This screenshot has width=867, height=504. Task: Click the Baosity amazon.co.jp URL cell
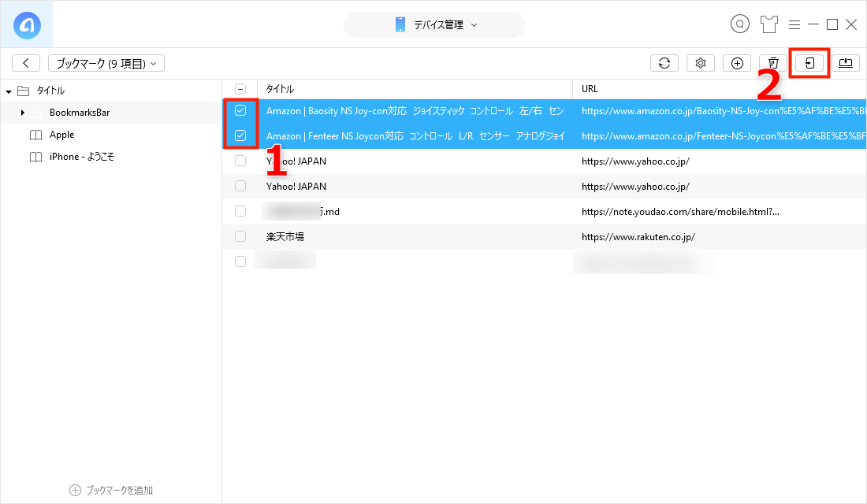tap(724, 111)
